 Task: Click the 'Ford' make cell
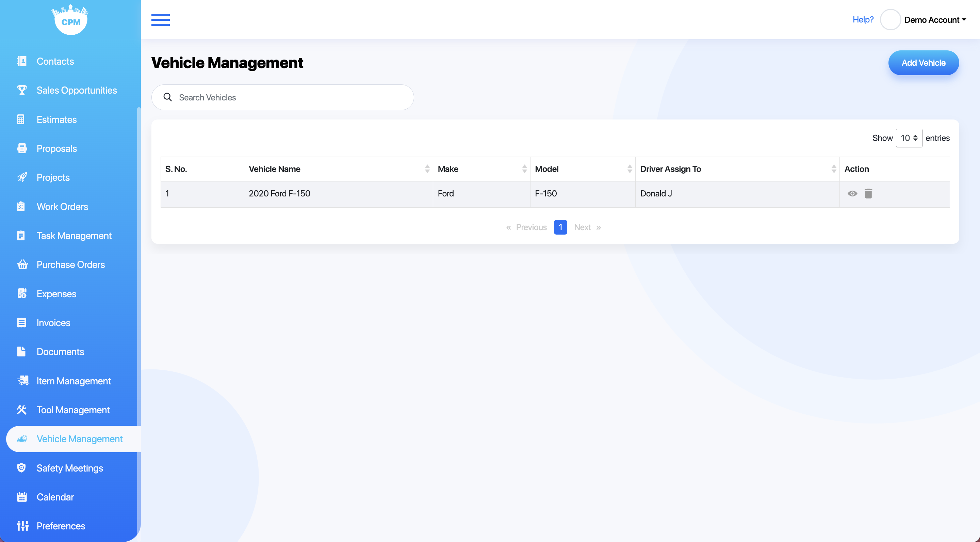(x=481, y=194)
